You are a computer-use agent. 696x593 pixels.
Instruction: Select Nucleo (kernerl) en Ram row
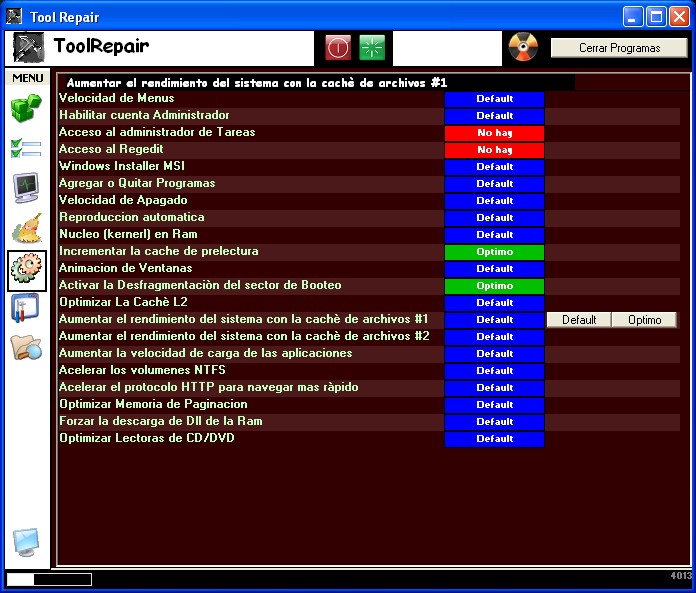pos(128,234)
